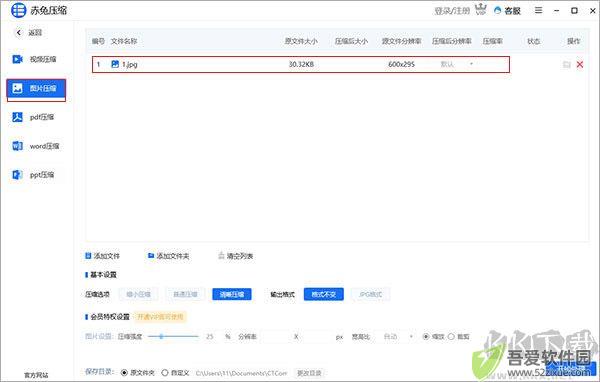This screenshot has height=382, width=600.
Task: Click the 文件名称 column header
Action: (x=124, y=41)
